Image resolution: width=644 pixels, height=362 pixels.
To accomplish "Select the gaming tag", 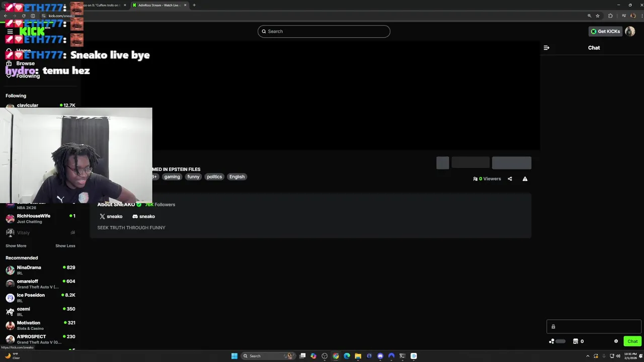I will [172, 176].
